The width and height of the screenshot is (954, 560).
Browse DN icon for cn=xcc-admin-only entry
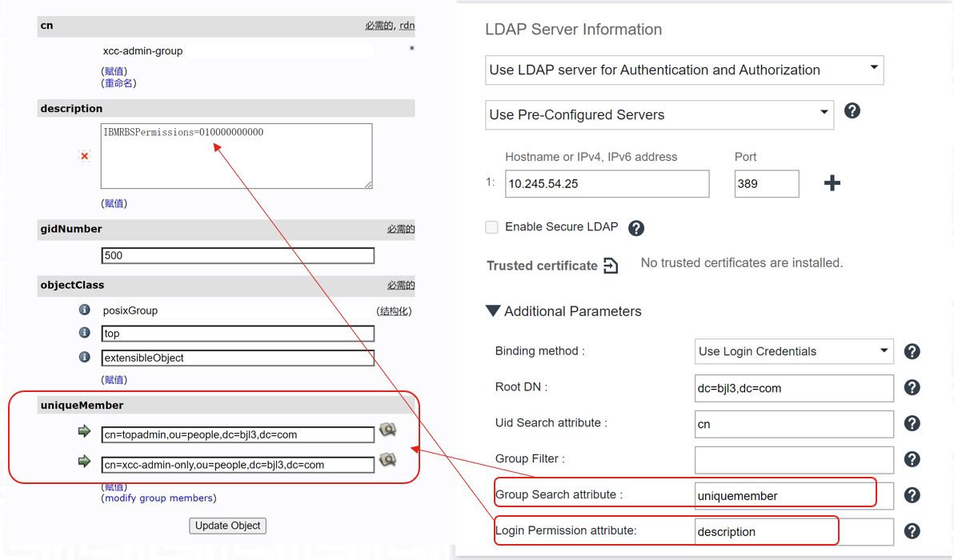(387, 460)
